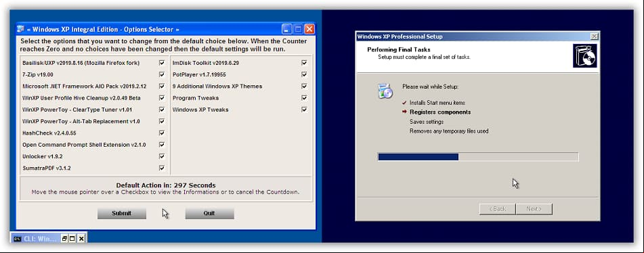The image size is (644, 253).
Task: Click Options Selector title bar icon
Action: (x=21, y=29)
